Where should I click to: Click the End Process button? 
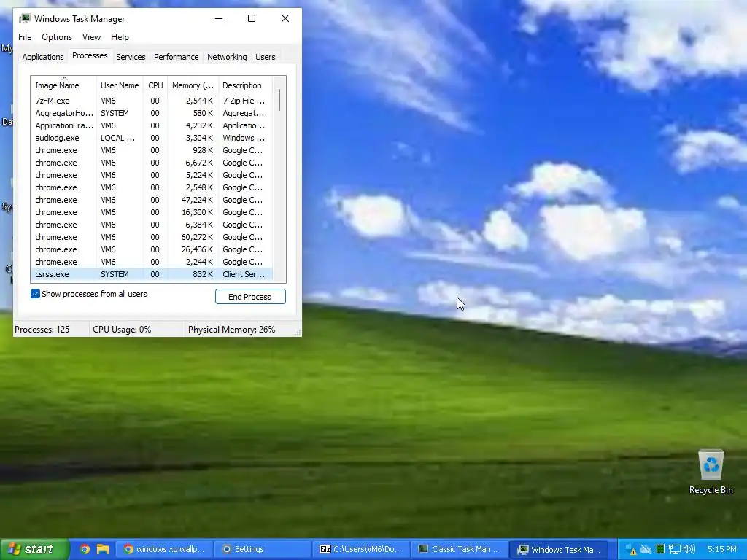pos(250,297)
